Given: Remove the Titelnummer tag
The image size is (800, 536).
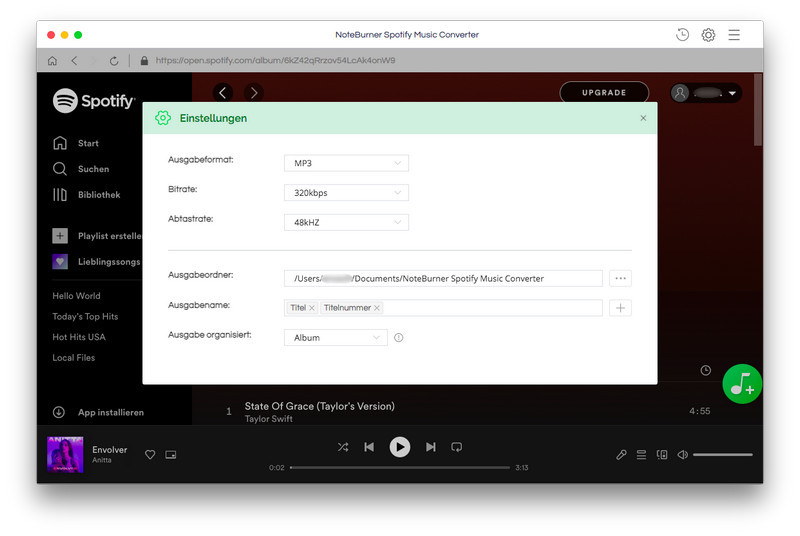Looking at the screenshot, I should click(377, 308).
